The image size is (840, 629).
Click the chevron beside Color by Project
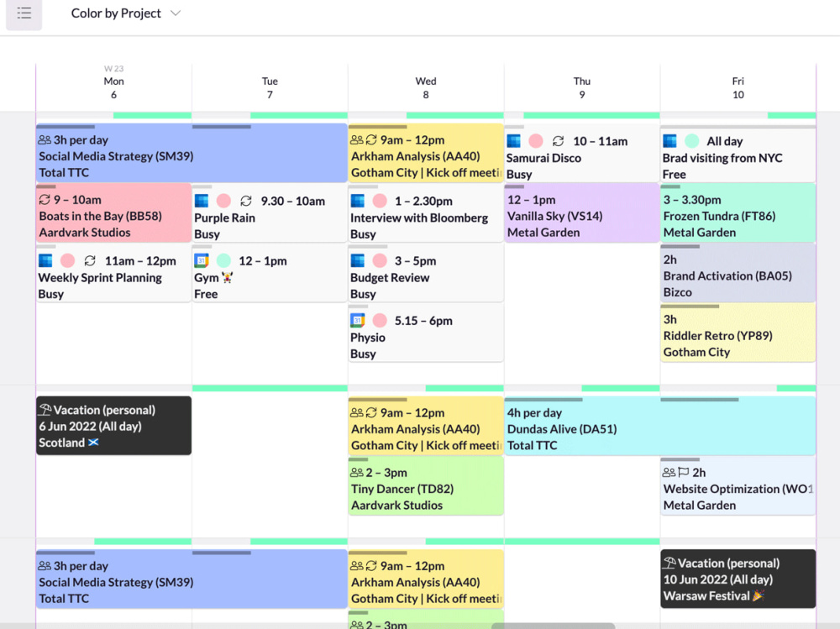[x=176, y=13]
